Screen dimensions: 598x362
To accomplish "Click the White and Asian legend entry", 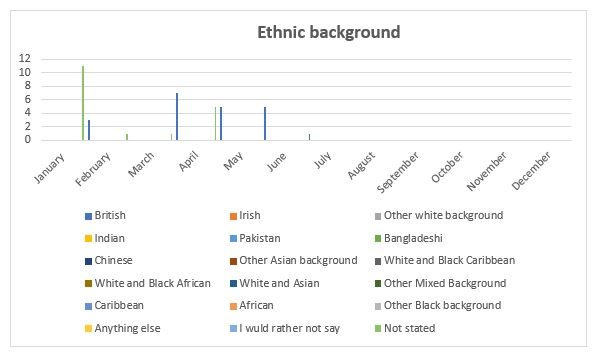I will (275, 283).
